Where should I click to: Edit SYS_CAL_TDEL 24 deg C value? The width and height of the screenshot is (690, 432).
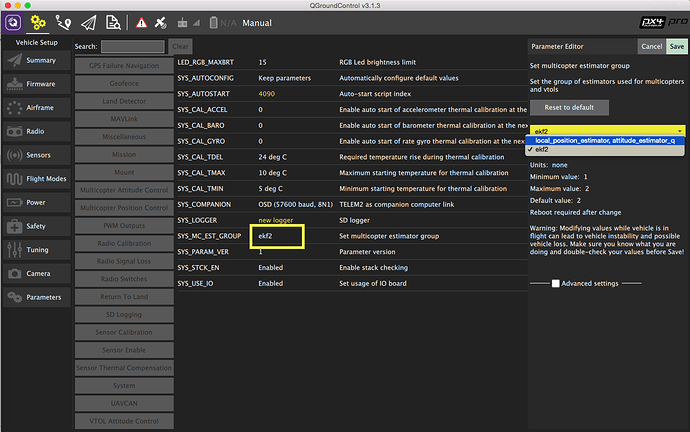[272, 157]
